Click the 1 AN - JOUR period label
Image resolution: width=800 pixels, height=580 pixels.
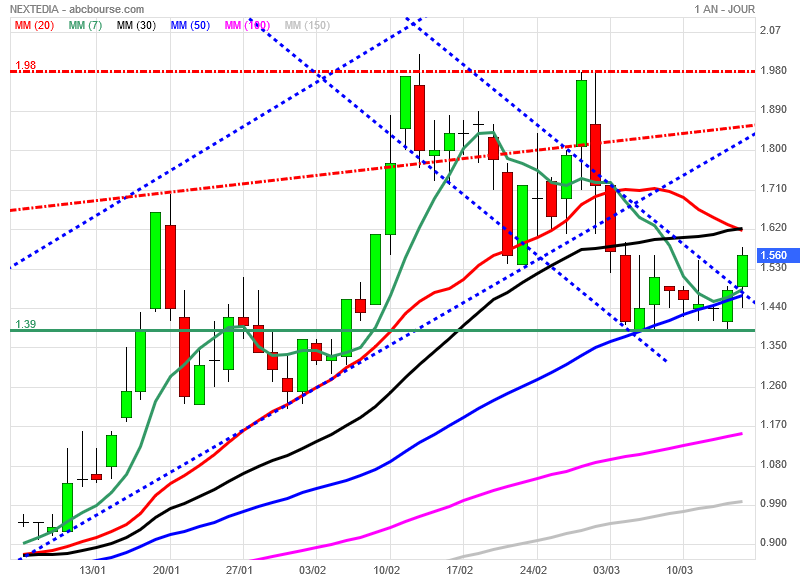click(x=724, y=9)
